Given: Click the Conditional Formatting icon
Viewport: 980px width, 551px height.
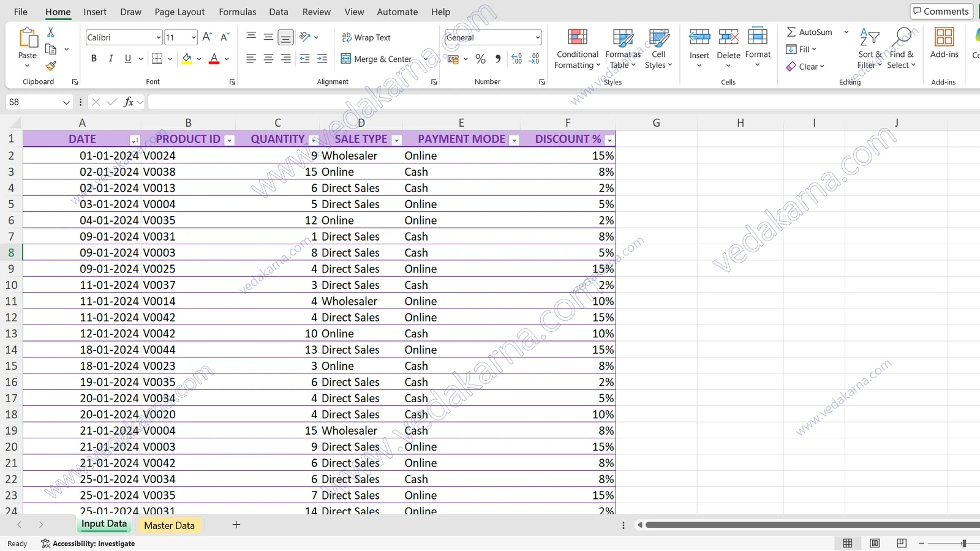Looking at the screenshot, I should point(577,37).
